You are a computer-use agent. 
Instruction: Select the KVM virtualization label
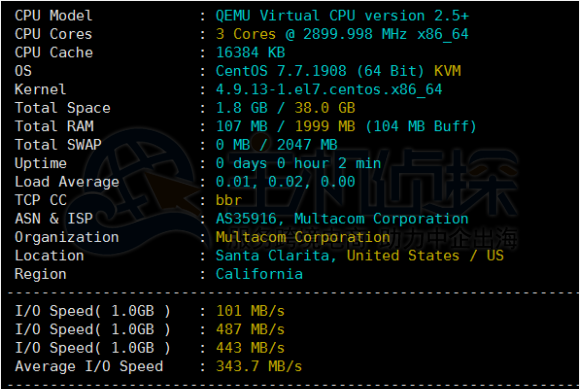tap(448, 71)
